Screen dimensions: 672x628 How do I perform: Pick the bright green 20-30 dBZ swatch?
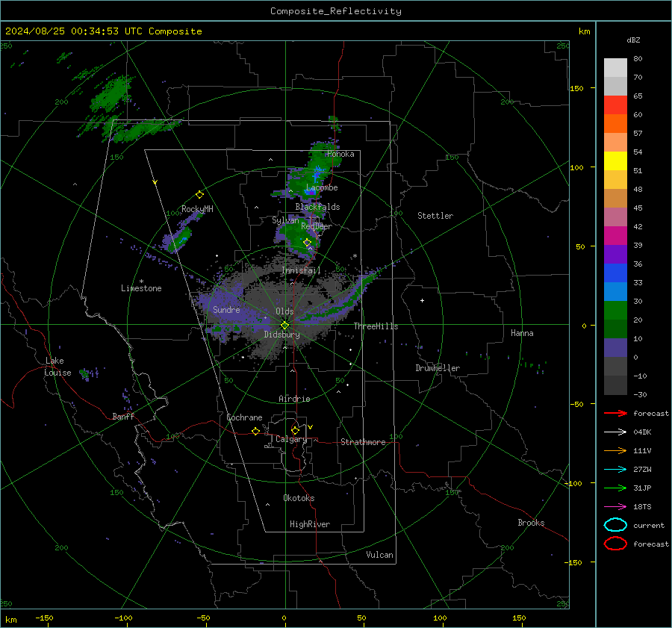(615, 311)
